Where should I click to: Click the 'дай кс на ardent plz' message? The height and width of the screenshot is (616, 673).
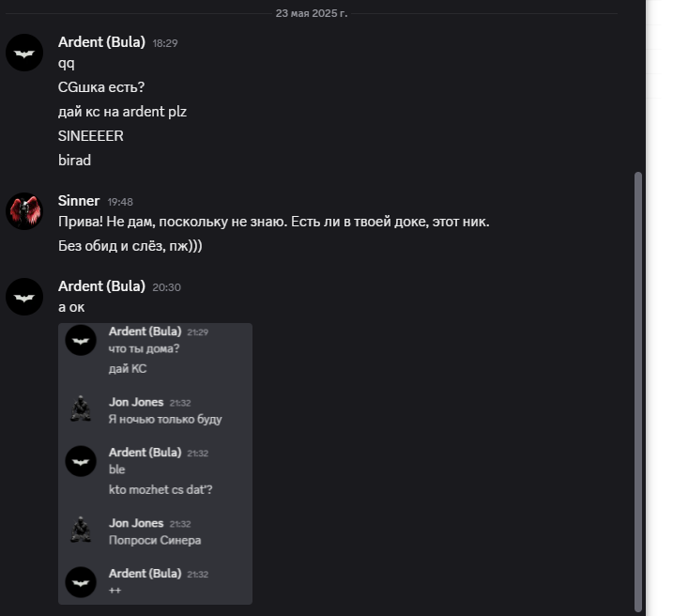pyautogui.click(x=122, y=112)
